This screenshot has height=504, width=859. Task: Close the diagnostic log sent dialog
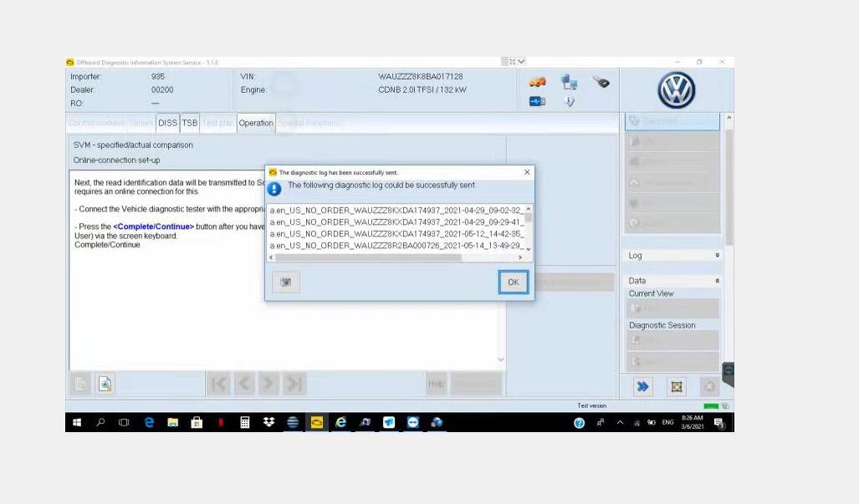(526, 172)
